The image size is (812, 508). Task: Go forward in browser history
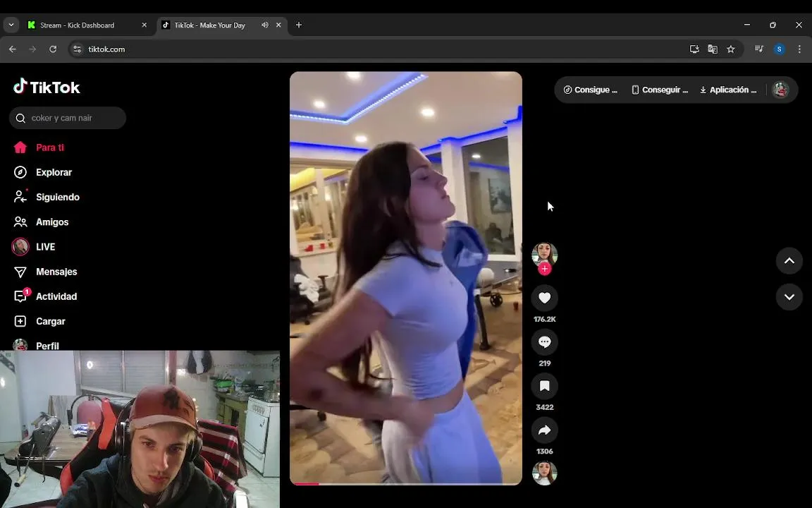pos(32,49)
